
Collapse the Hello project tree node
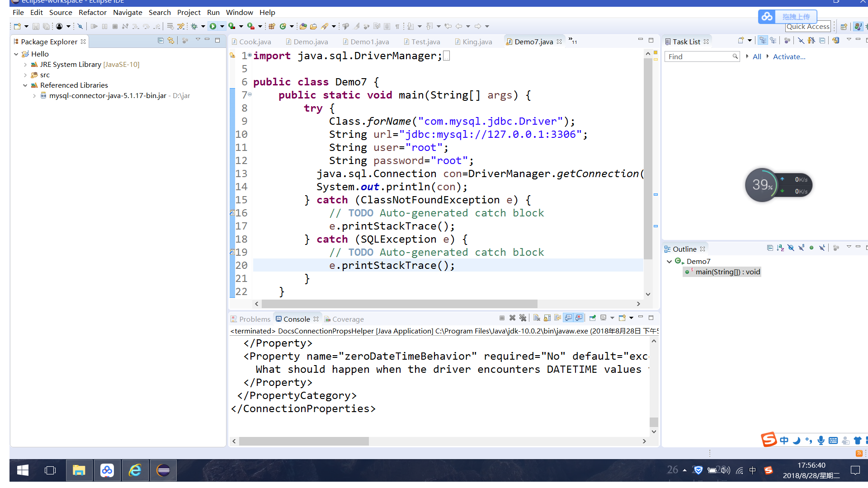click(16, 54)
